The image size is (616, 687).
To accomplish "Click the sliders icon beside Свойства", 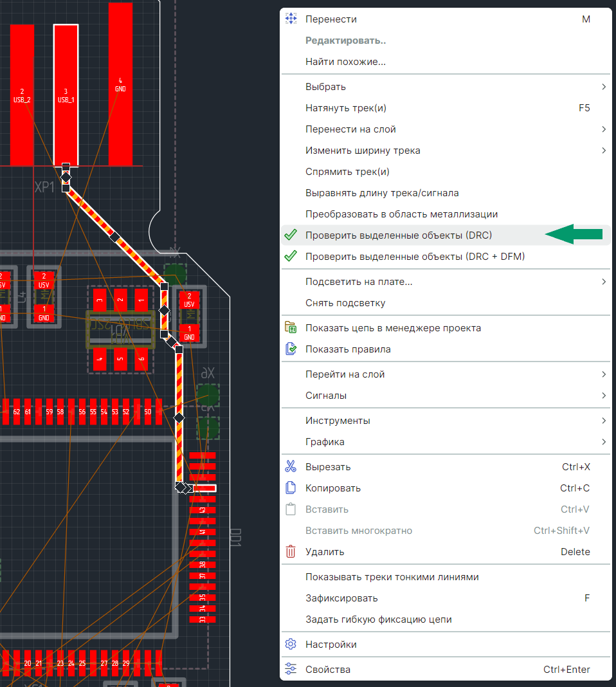I will tap(291, 670).
